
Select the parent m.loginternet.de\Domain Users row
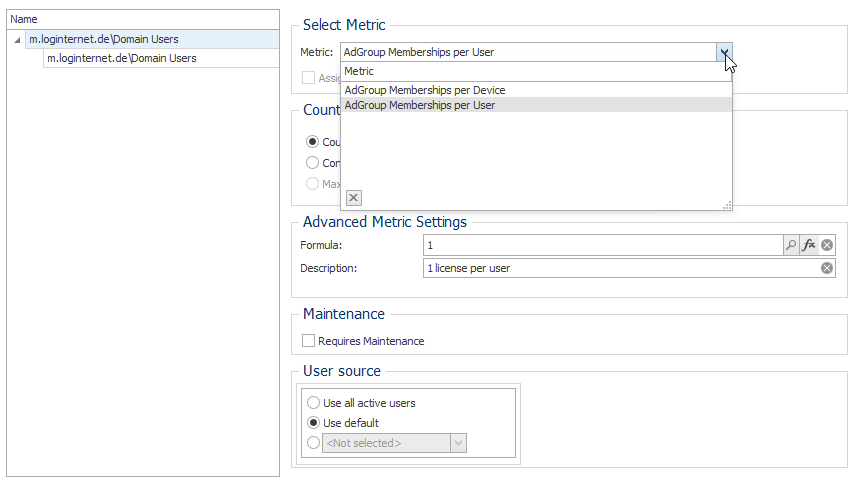152,39
